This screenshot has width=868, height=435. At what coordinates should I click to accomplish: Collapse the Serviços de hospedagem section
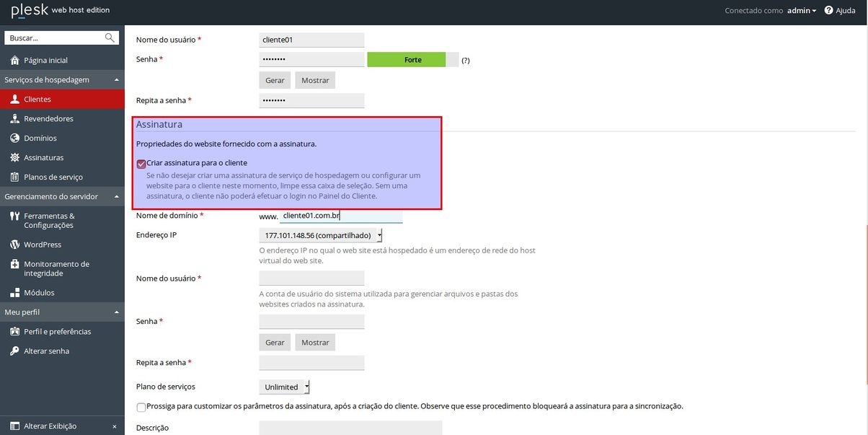pos(116,80)
